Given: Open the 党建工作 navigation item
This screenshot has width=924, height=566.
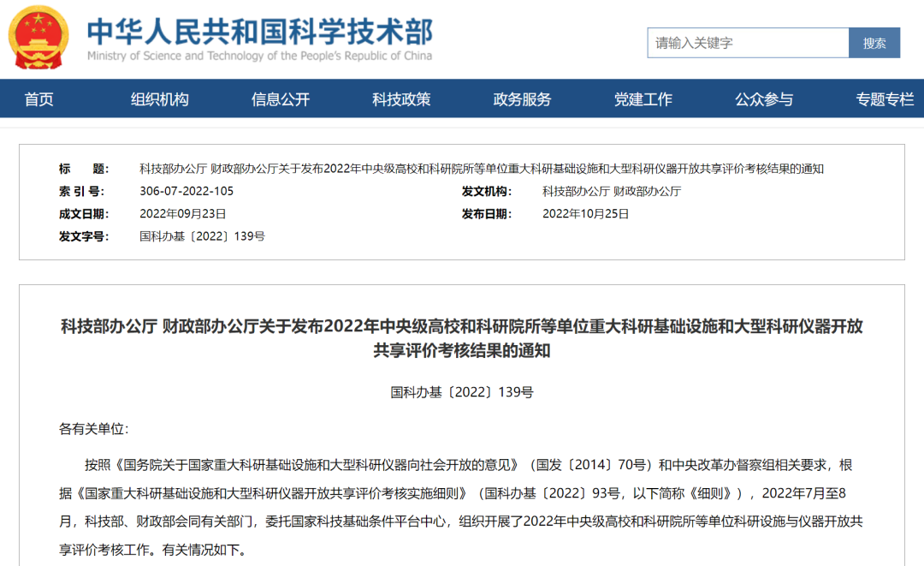Looking at the screenshot, I should point(643,99).
